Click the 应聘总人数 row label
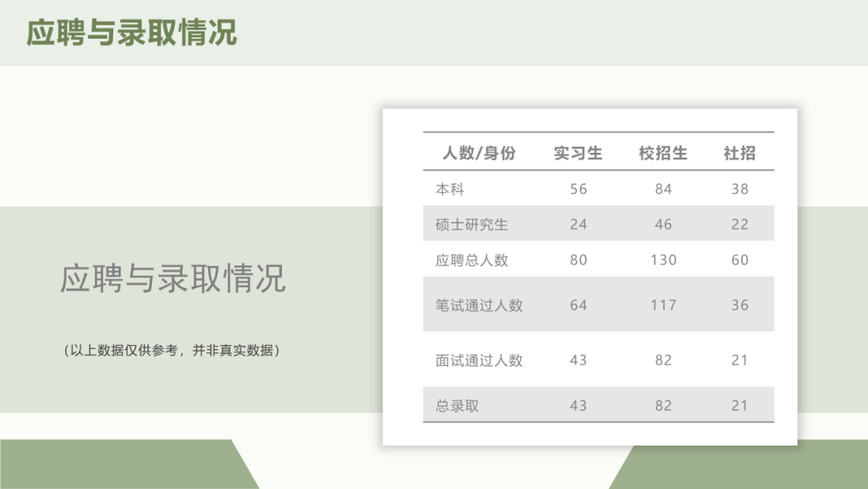Screen dimensions: 868x489 pos(472,260)
